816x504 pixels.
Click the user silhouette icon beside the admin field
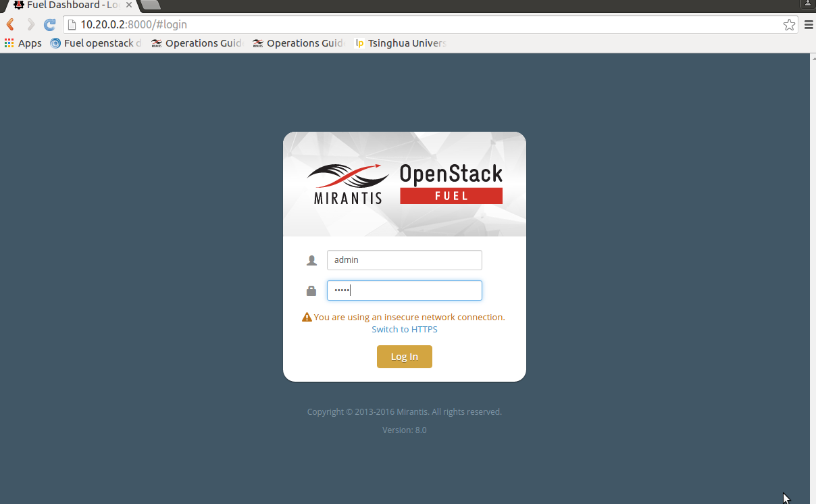coord(311,260)
